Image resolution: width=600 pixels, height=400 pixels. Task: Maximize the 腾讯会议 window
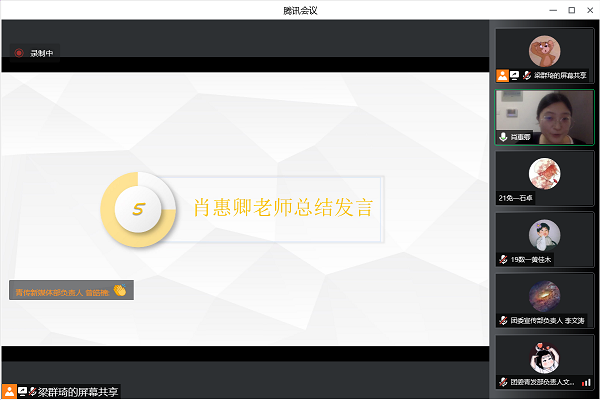tap(571, 9)
